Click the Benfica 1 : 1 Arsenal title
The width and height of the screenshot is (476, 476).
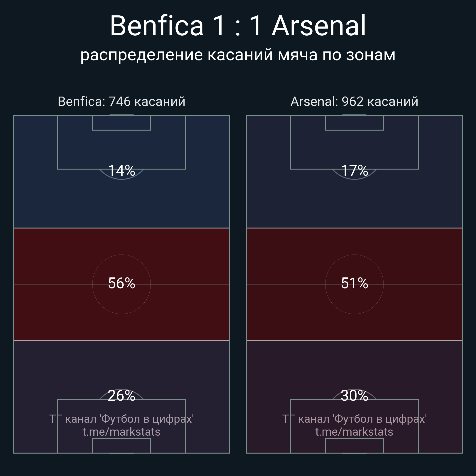coord(238,26)
